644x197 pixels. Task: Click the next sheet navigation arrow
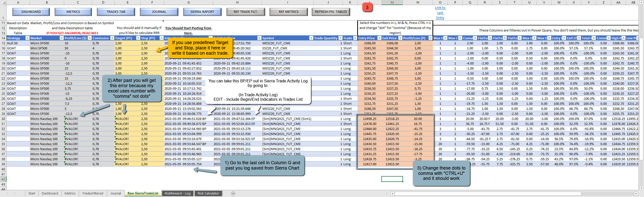14,193
